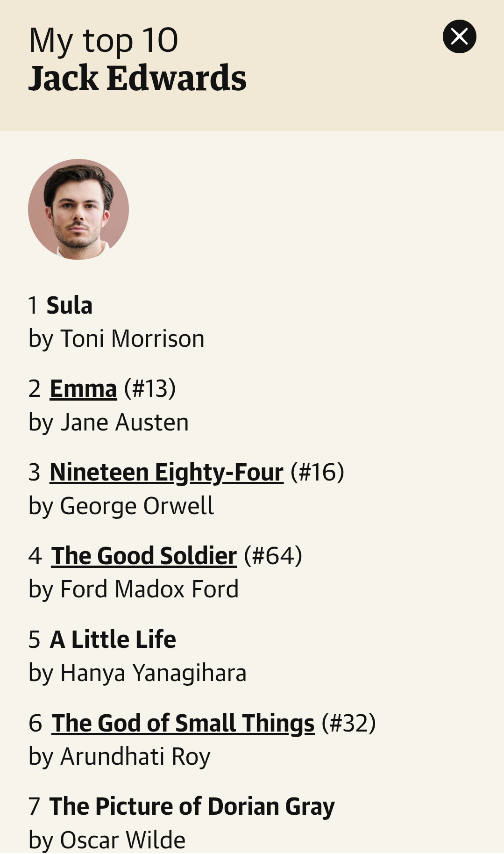The width and height of the screenshot is (504, 854).
Task: Follow The Good Soldier link
Action: click(144, 556)
